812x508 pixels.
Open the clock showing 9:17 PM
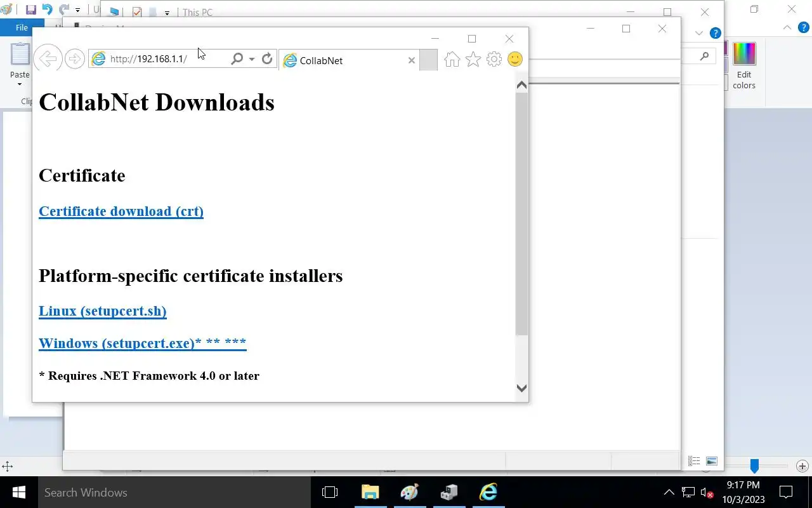(x=743, y=492)
